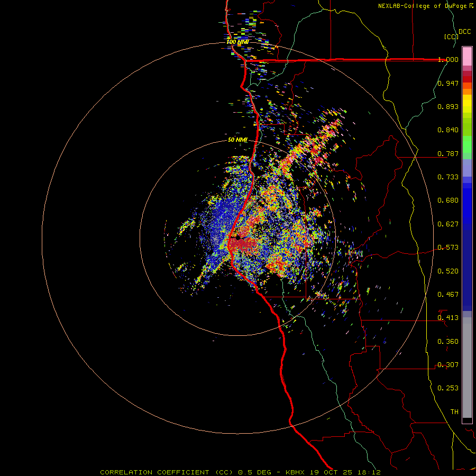Screen dimensions: 476x476
Task: Pick the lavender segment near 0.760
Action: pyautogui.click(x=467, y=168)
